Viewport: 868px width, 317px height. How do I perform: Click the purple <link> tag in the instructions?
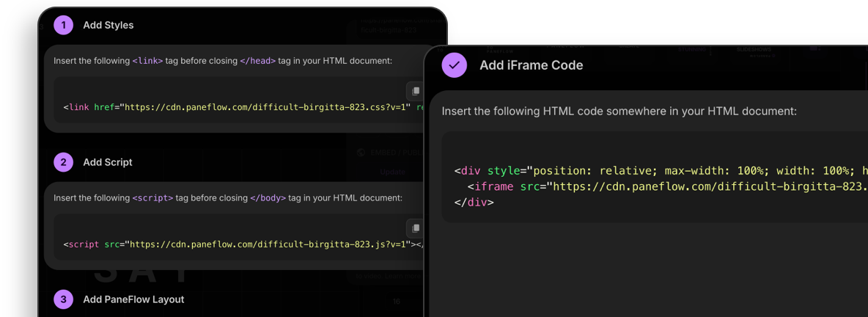tap(148, 60)
